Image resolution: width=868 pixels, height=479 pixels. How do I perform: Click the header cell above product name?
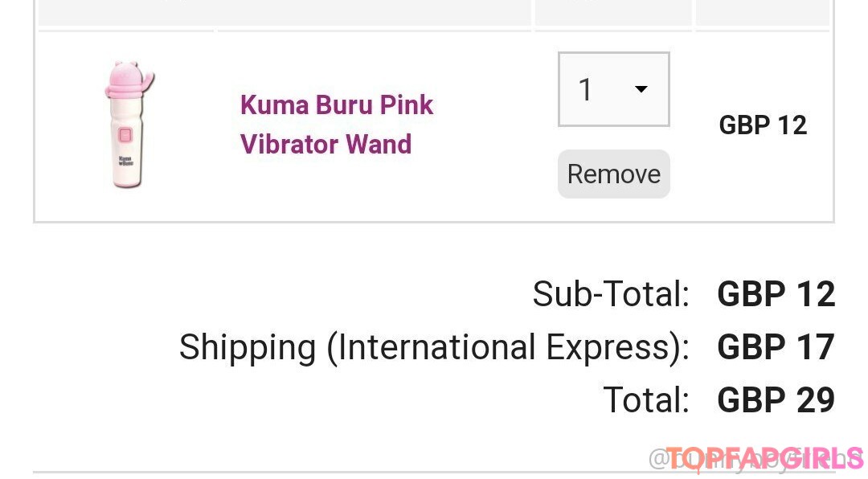coord(374,12)
